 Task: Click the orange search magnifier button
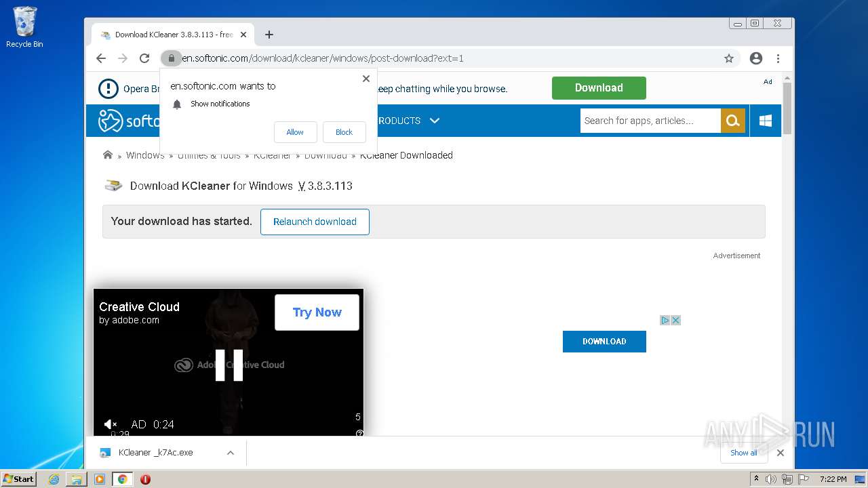pyautogui.click(x=732, y=121)
